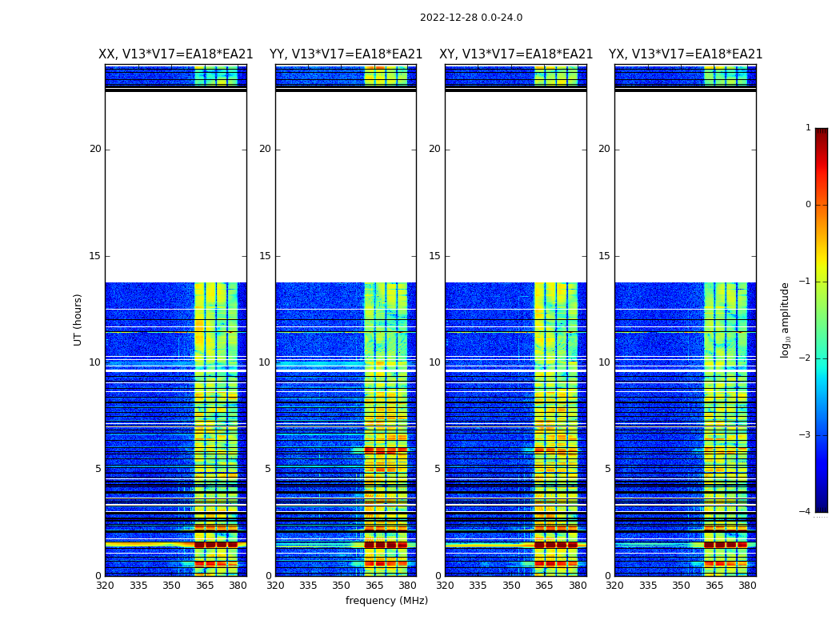Click the 365 tick label under XY panel
The image size is (840, 640).
[x=544, y=586]
